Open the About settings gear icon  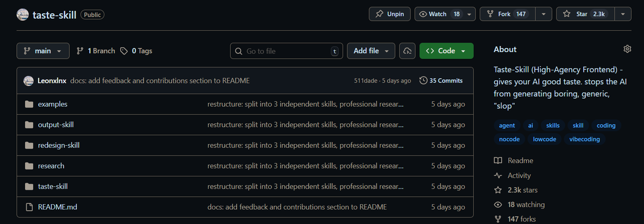pyautogui.click(x=627, y=49)
